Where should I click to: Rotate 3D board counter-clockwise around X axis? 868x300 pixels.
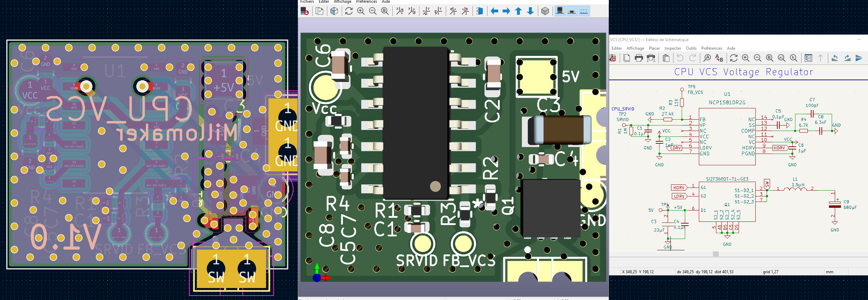click(412, 11)
